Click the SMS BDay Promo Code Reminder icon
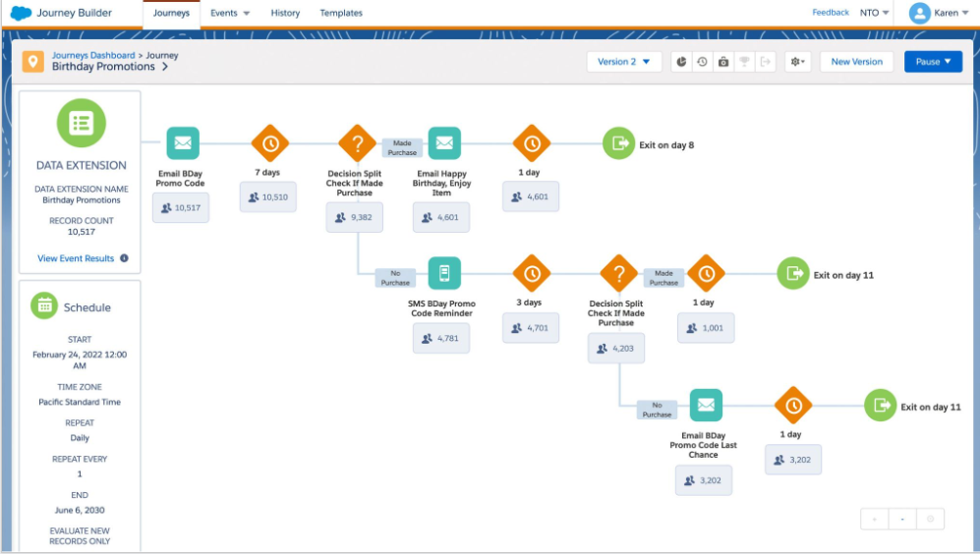 tap(444, 272)
